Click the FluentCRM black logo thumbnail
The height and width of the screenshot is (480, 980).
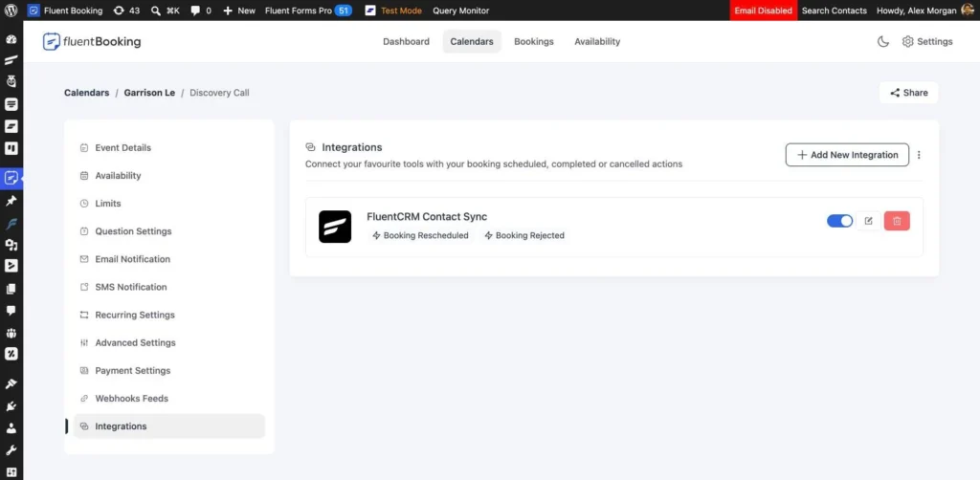point(335,227)
